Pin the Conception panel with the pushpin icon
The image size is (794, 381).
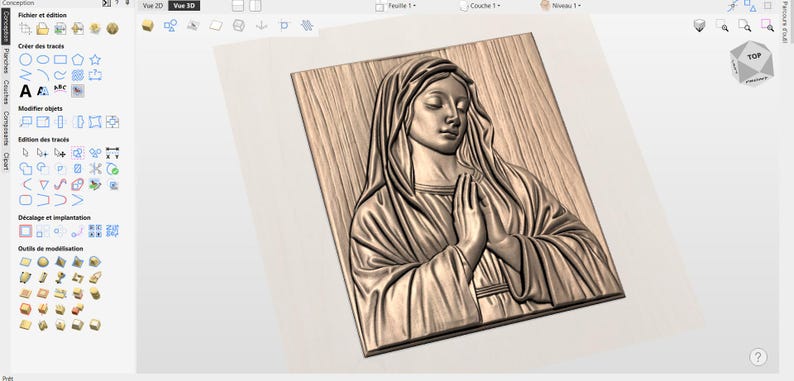pyautogui.click(x=127, y=3)
